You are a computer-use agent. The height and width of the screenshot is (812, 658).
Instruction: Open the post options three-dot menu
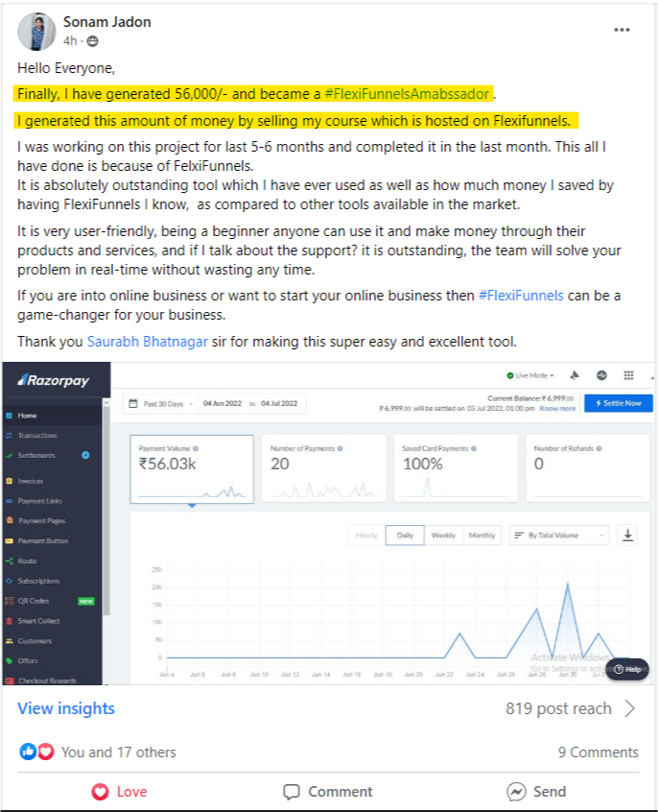[622, 30]
